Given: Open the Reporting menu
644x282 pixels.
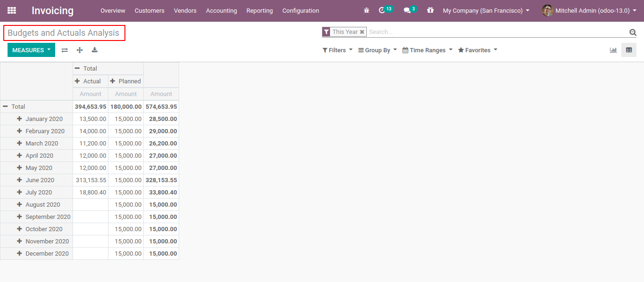Looking at the screenshot, I should click(x=259, y=10).
